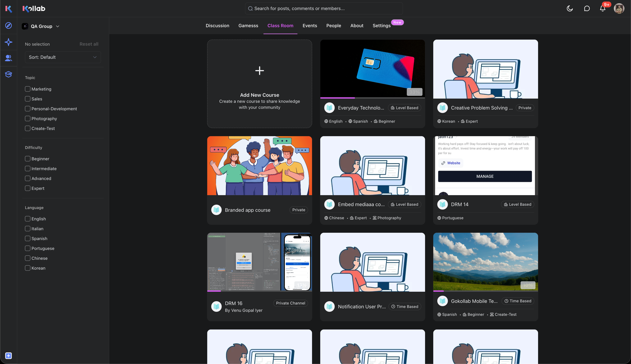Click the Notification User course book icon
This screenshot has width=631, height=364.
[329, 306]
